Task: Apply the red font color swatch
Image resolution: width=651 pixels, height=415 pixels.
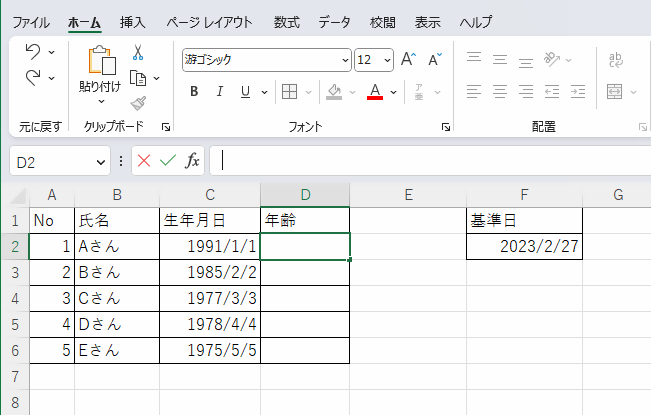Action: (x=375, y=92)
